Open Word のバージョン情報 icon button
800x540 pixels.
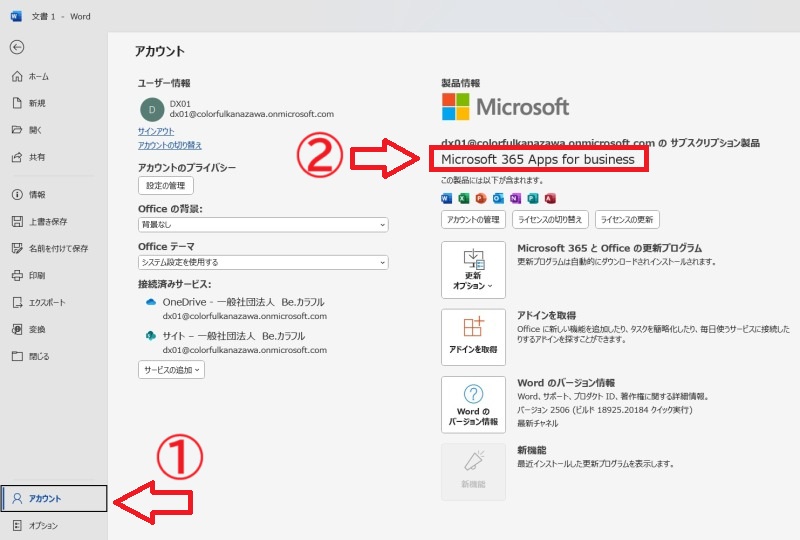[473, 404]
